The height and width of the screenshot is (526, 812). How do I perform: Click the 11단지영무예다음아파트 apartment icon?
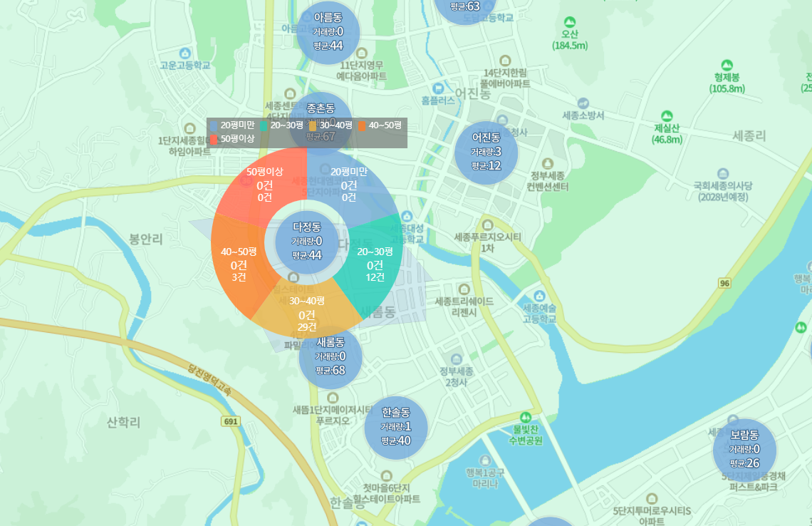pyautogui.click(x=361, y=53)
